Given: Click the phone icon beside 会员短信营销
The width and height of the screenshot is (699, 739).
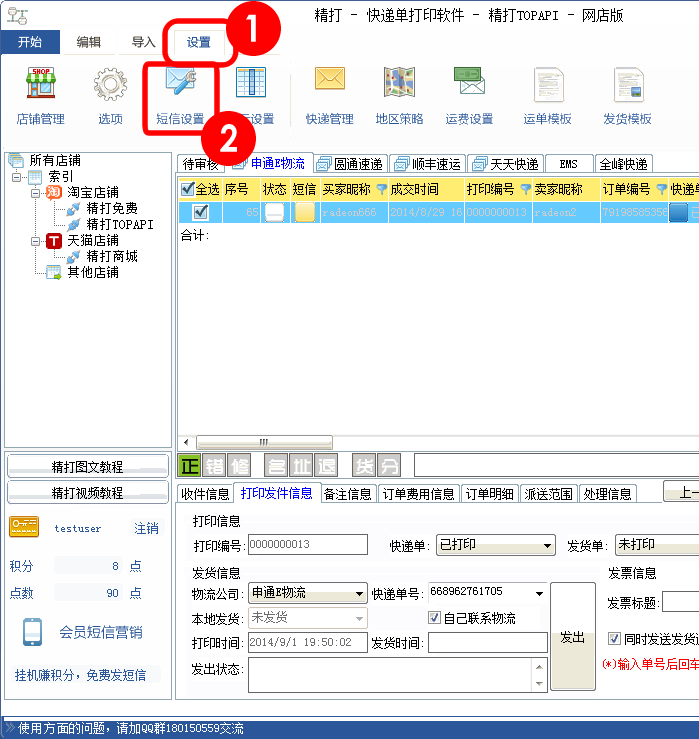Looking at the screenshot, I should [x=33, y=632].
